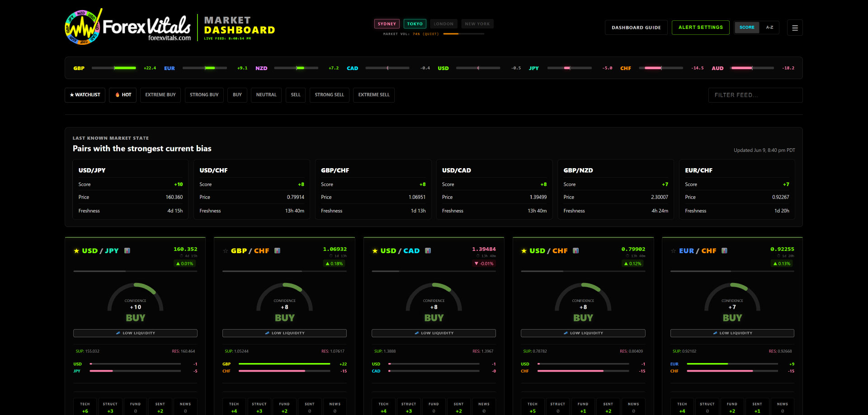Open USD/JPY strongest bias tile

[x=131, y=189]
